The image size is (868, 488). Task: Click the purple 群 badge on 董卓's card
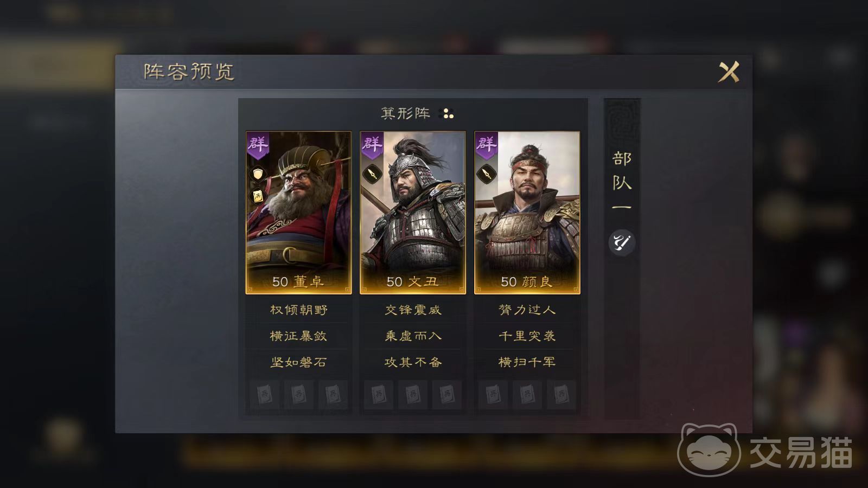pyautogui.click(x=258, y=145)
